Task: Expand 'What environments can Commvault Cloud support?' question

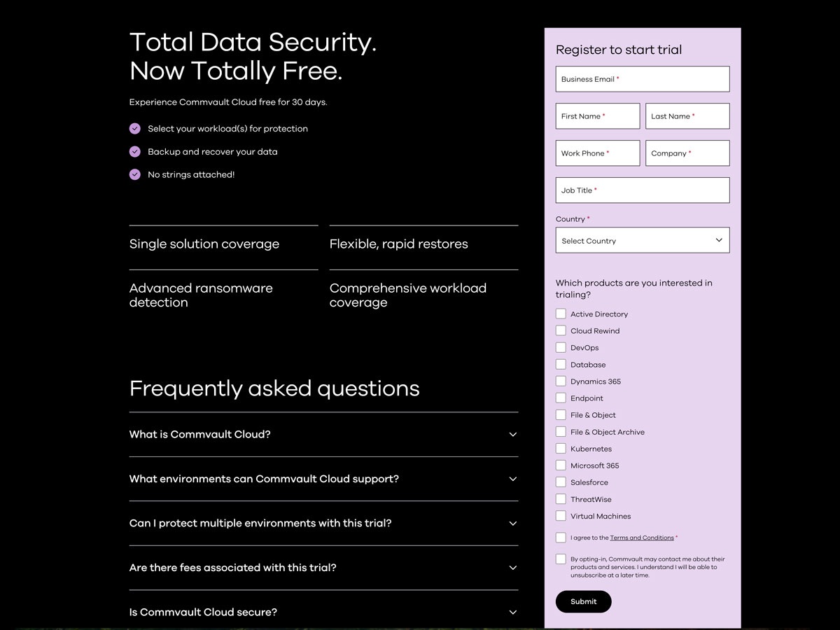Action: pyautogui.click(x=512, y=479)
